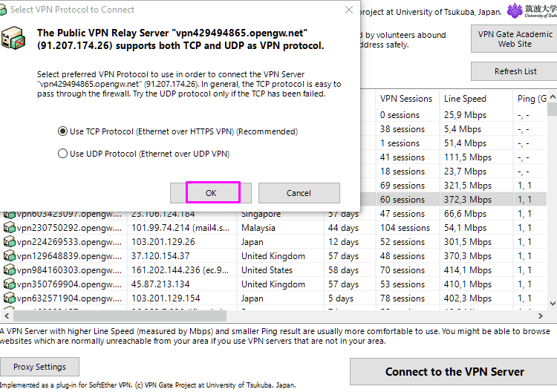
Task: Click 111,5 Mbps line speed cell
Action: pos(467,157)
